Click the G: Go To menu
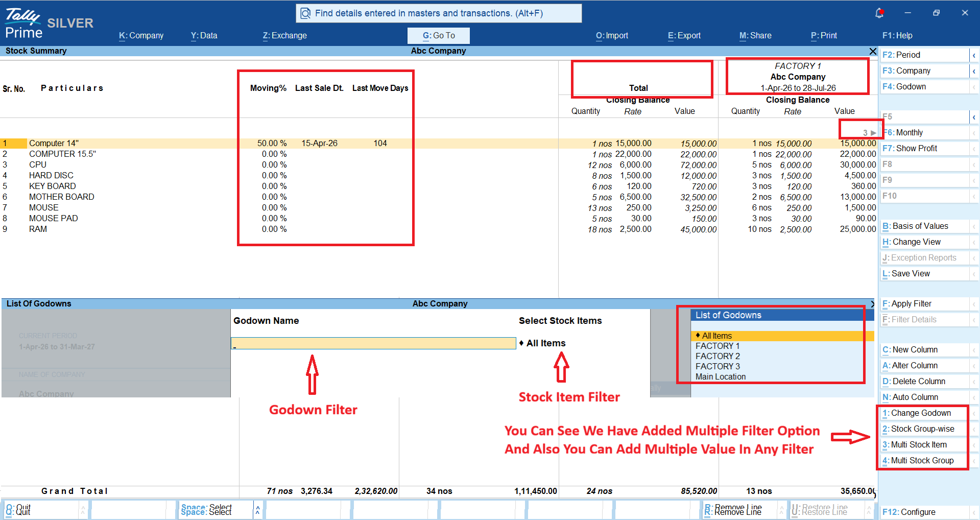This screenshot has height=520, width=980. [439, 36]
